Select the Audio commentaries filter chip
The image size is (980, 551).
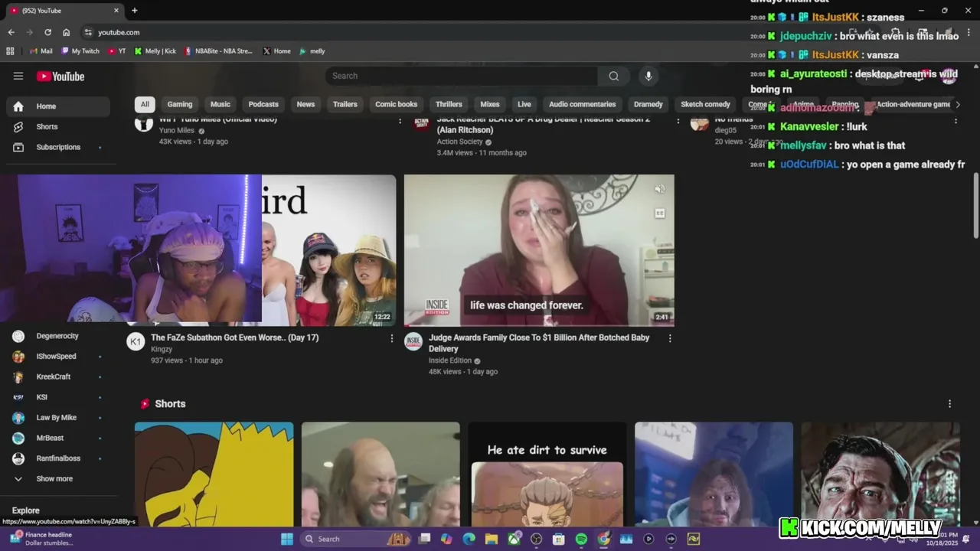coord(582,104)
